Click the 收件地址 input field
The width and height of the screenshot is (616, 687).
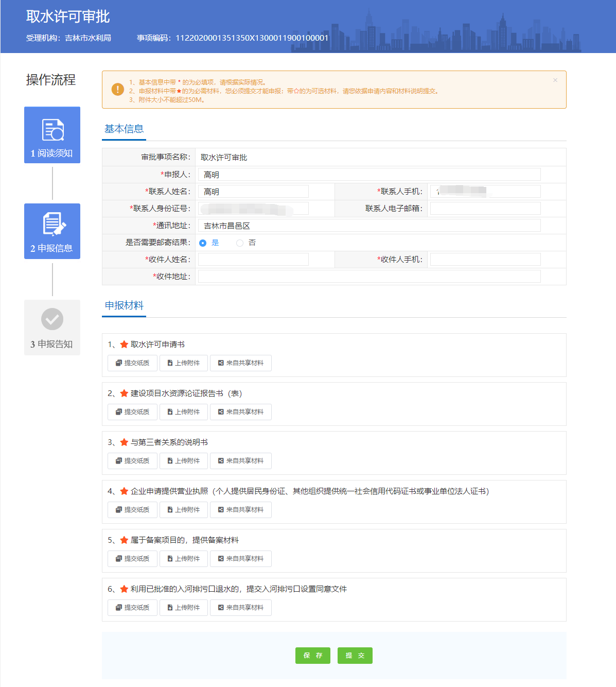click(369, 276)
